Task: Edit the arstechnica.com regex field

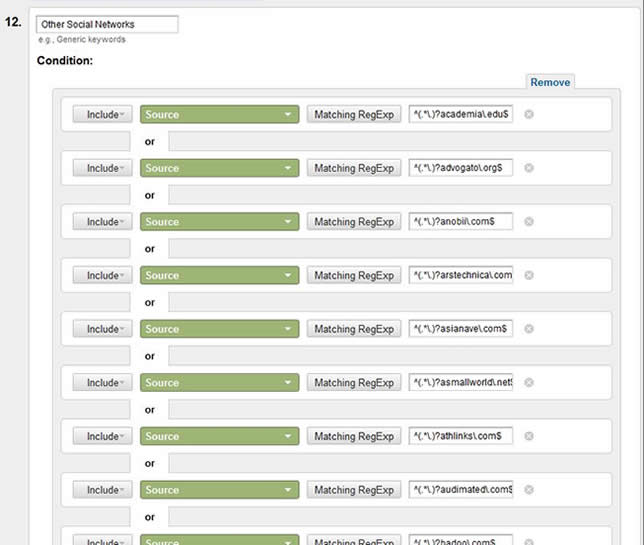Action: [461, 275]
